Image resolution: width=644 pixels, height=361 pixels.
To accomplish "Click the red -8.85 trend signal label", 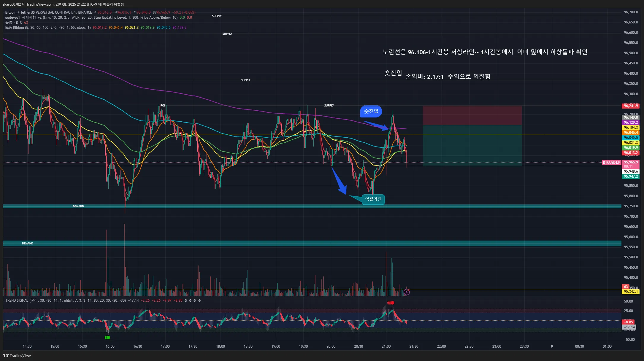I will click(x=628, y=322).
